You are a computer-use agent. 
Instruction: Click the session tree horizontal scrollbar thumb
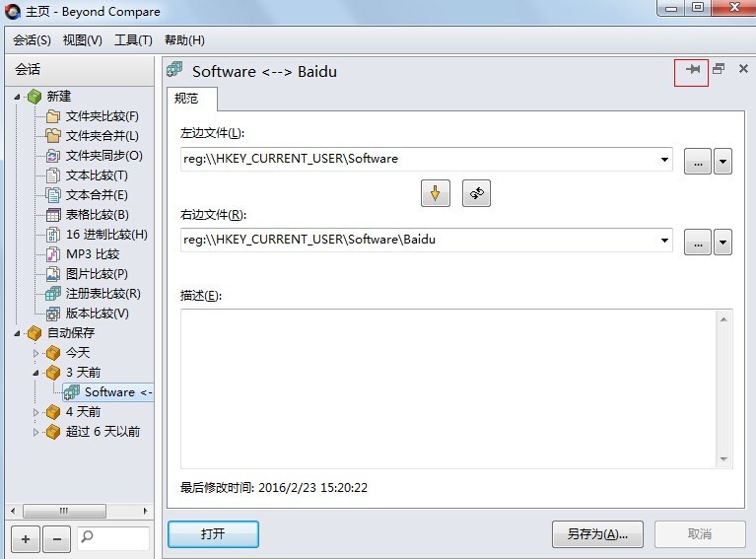click(65, 511)
